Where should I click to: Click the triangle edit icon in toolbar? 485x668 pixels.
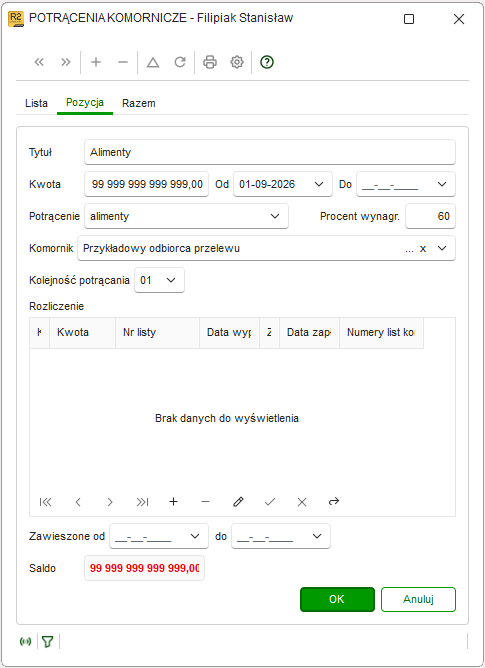point(153,63)
